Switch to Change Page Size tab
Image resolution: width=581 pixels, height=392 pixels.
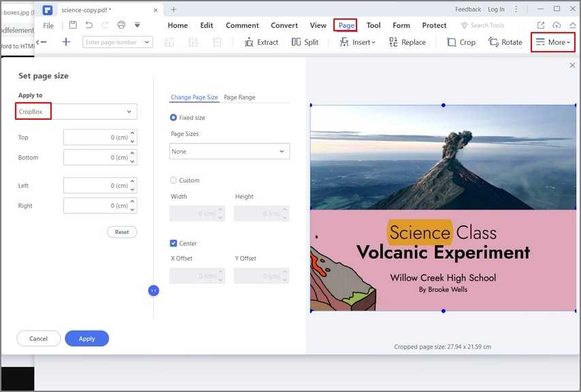194,97
